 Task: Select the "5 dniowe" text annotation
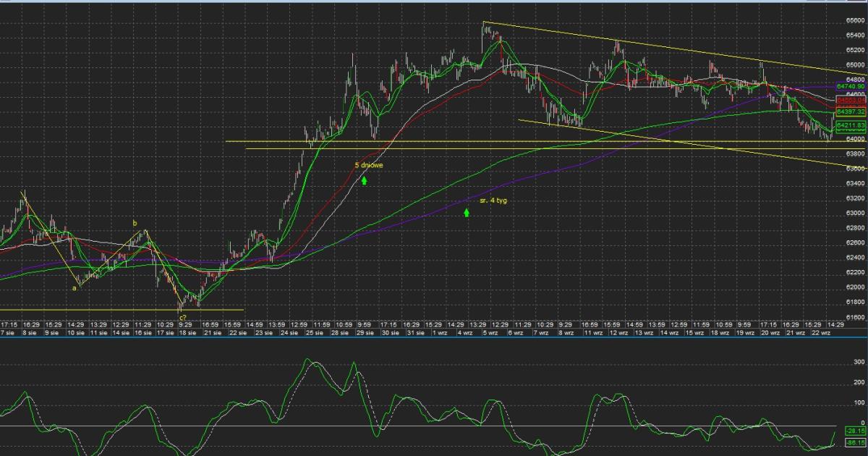click(369, 165)
